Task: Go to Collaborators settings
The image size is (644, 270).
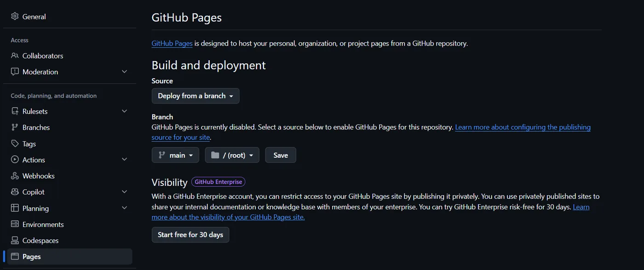Action: [69, 56]
